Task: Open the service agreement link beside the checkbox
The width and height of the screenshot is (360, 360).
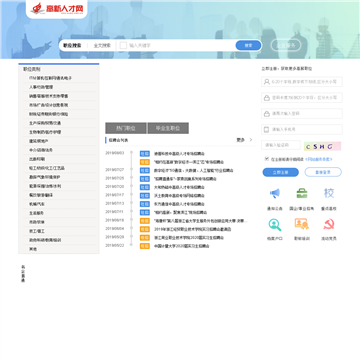Action: (319, 159)
